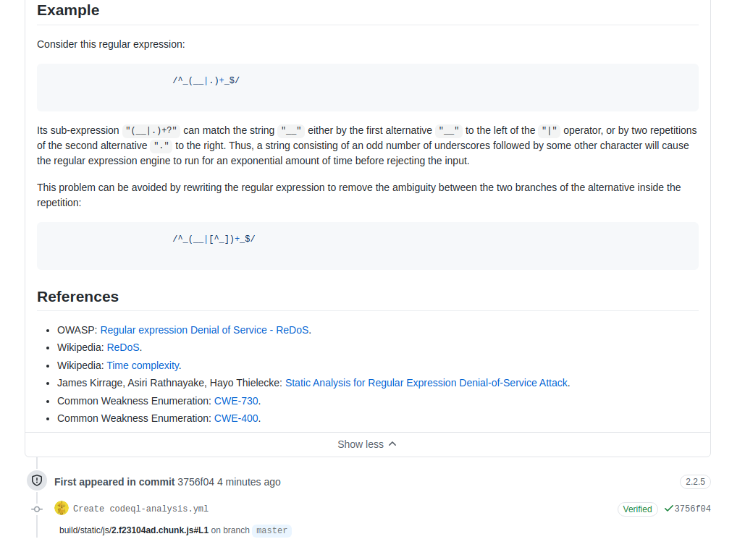
Task: Click the shield icon next to first appeared commit
Action: (x=36, y=480)
